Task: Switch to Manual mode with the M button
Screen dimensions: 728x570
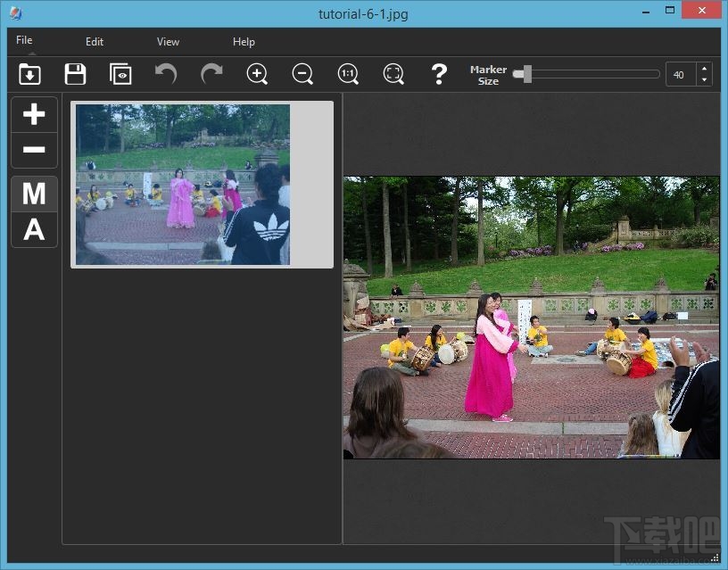Action: click(x=34, y=194)
